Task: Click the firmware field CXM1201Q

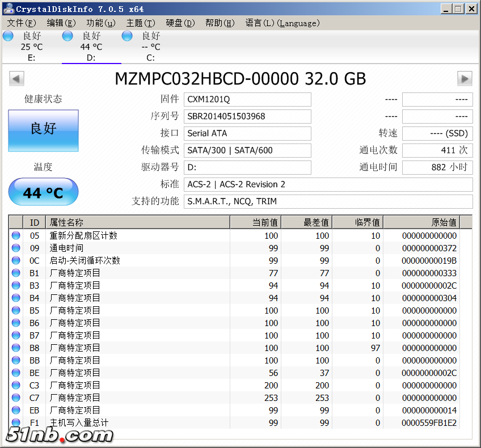Action: pyautogui.click(x=247, y=99)
